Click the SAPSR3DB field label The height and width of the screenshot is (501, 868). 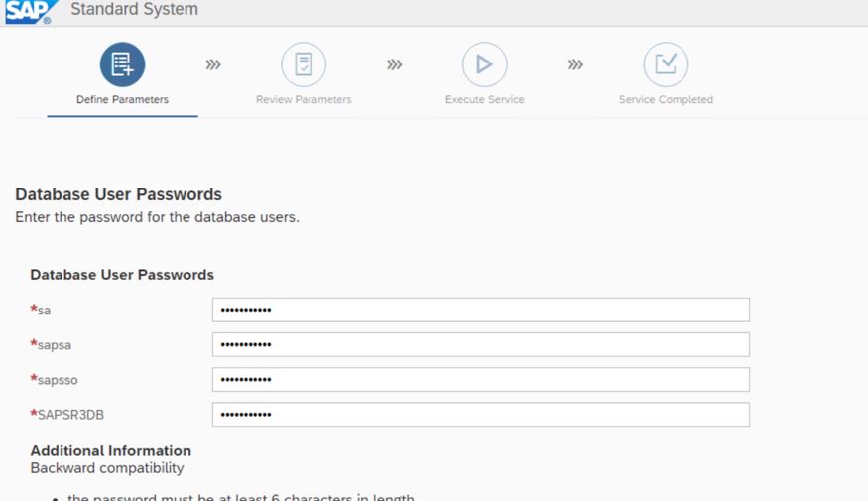pyautogui.click(x=70, y=415)
